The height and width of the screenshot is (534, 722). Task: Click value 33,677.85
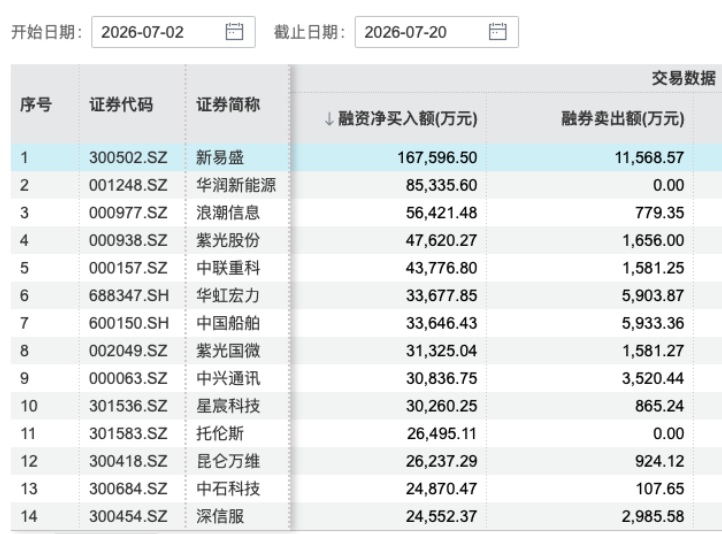pyautogui.click(x=441, y=296)
